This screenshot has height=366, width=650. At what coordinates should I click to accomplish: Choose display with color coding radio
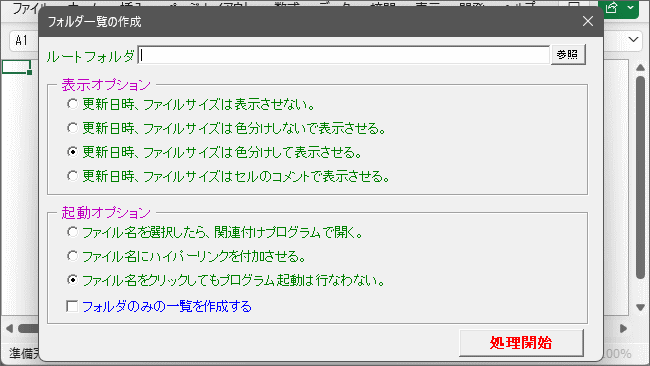73,152
